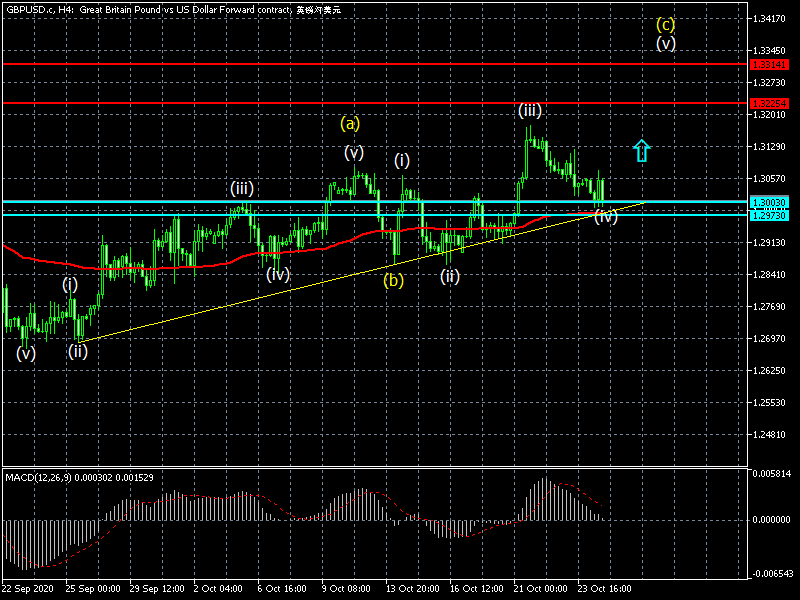Click the 23 Oct 16:00 time label
The width and height of the screenshot is (800, 600).
(605, 588)
